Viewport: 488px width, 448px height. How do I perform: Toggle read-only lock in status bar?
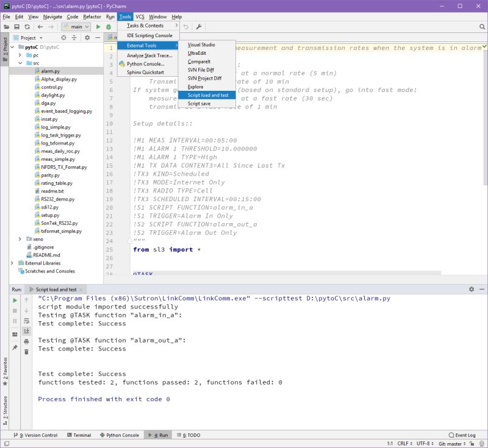[472, 444]
